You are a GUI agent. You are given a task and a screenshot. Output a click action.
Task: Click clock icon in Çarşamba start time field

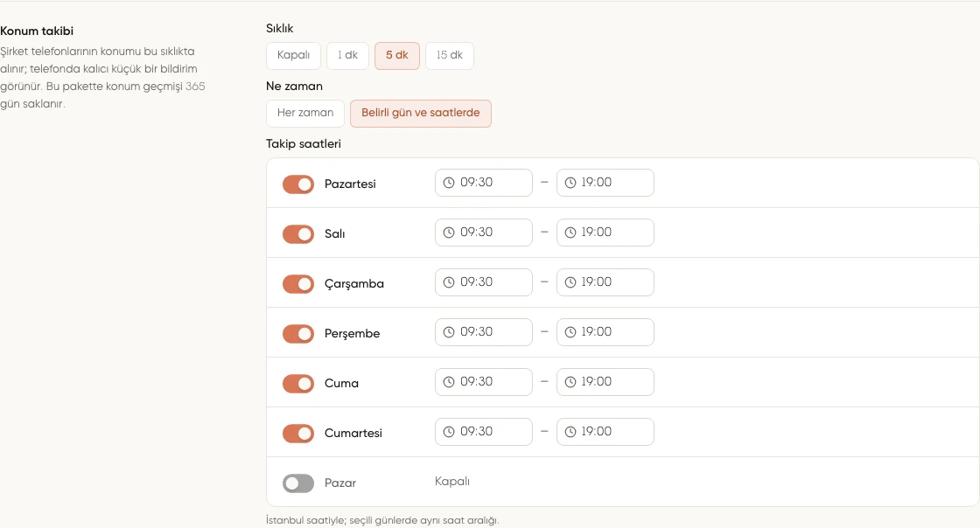449,282
